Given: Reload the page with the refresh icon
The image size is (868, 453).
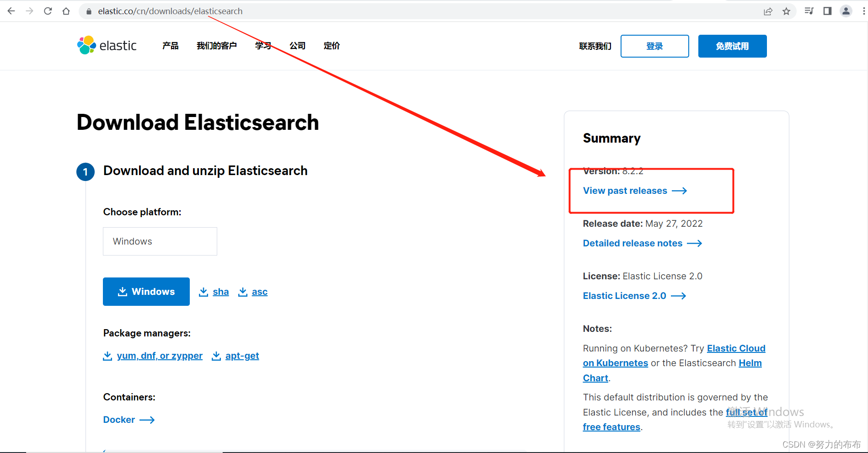Looking at the screenshot, I should tap(48, 11).
